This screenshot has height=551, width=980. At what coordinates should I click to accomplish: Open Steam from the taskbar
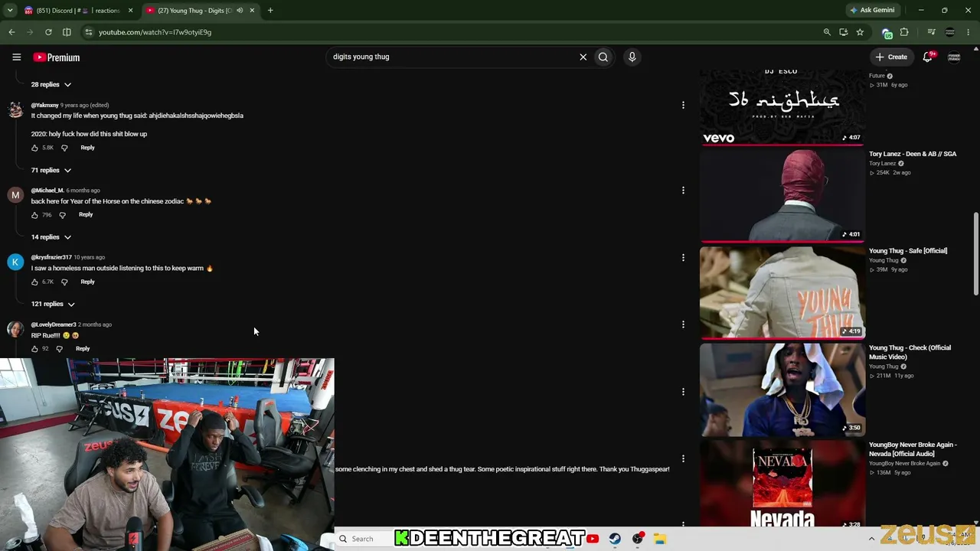(615, 539)
